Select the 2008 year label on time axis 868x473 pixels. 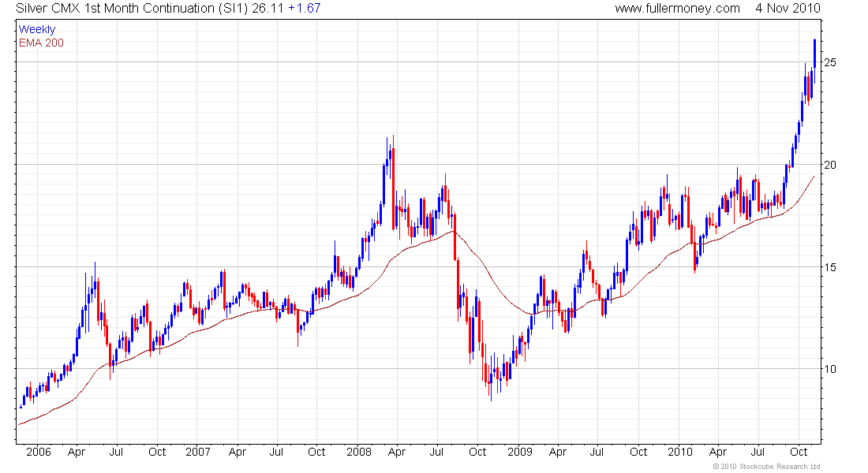(x=359, y=452)
